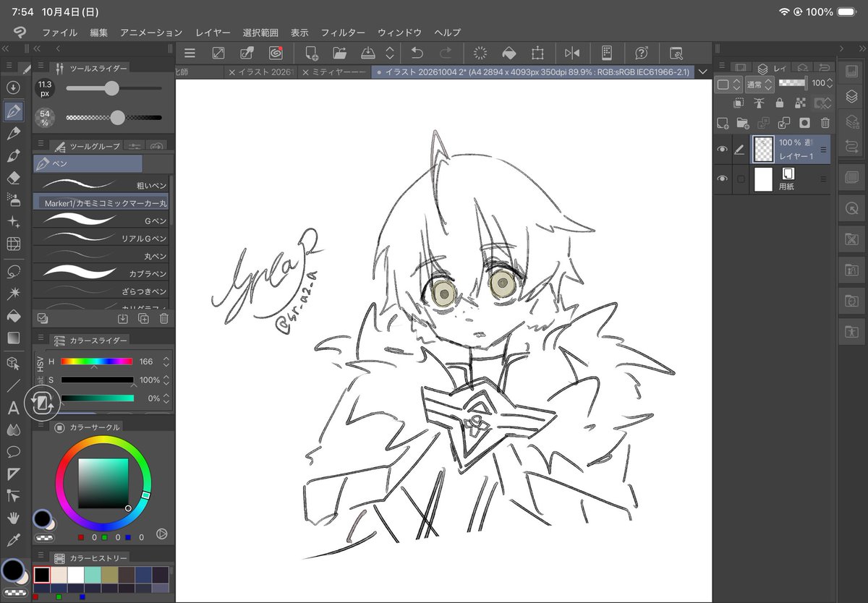
Task: Select the カブラペン sub tool
Action: 101,273
